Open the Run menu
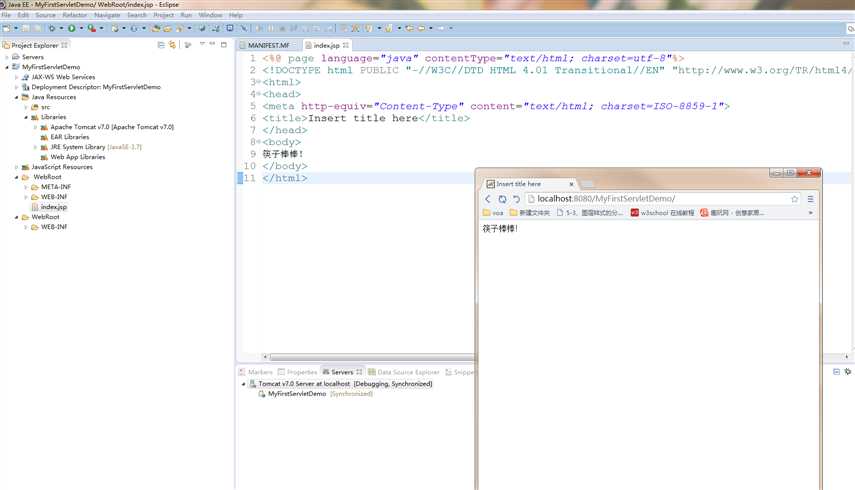The width and height of the screenshot is (855, 490). (186, 15)
